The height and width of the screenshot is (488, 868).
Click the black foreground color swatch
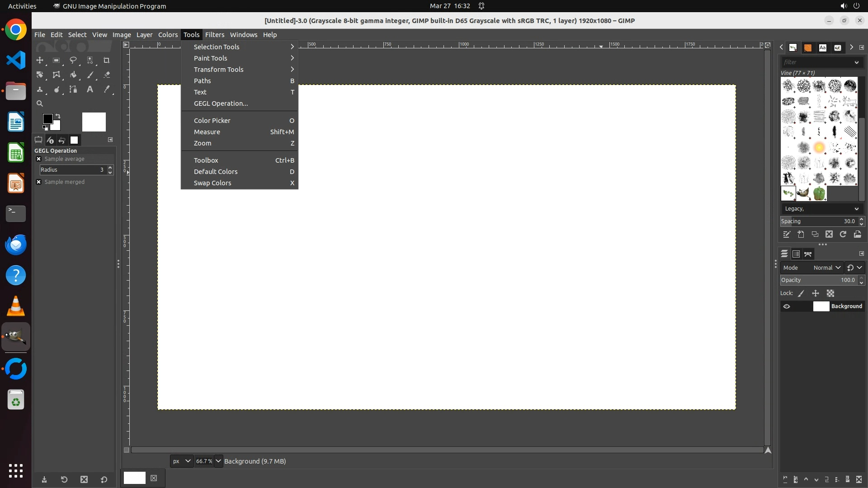point(47,118)
